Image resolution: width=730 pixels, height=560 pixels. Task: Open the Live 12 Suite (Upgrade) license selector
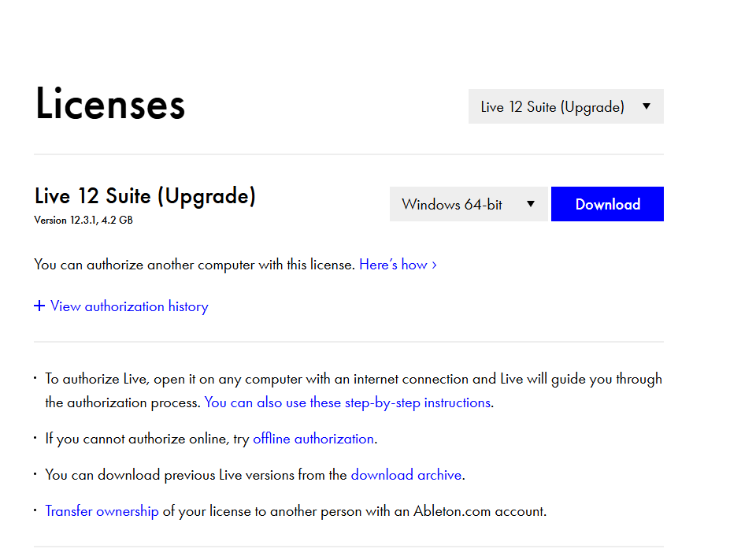pyautogui.click(x=552, y=107)
